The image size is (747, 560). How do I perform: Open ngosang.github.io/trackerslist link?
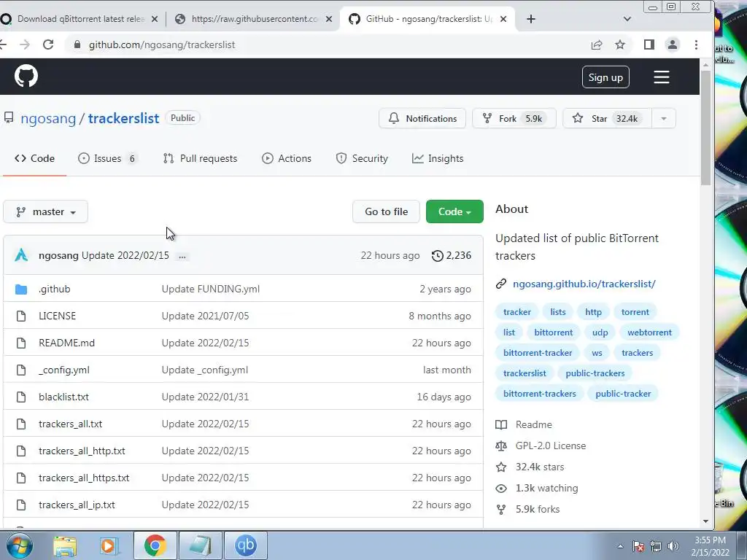pos(584,284)
